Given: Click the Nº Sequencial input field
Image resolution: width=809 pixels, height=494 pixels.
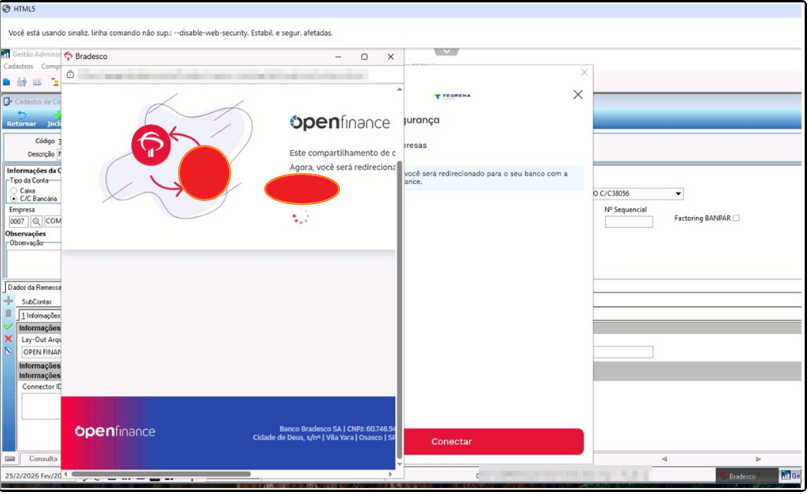Looking at the screenshot, I should (628, 222).
